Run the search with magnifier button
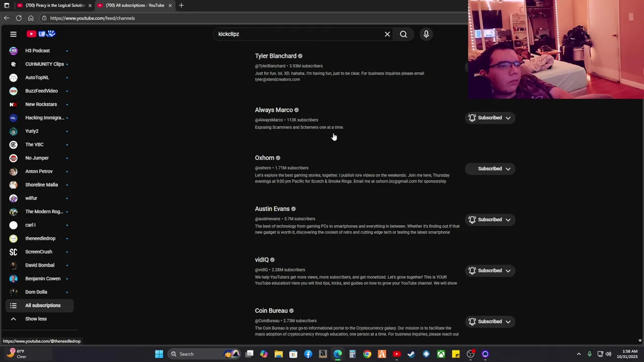Screen dimensions: 644x362 [x=404, y=34]
